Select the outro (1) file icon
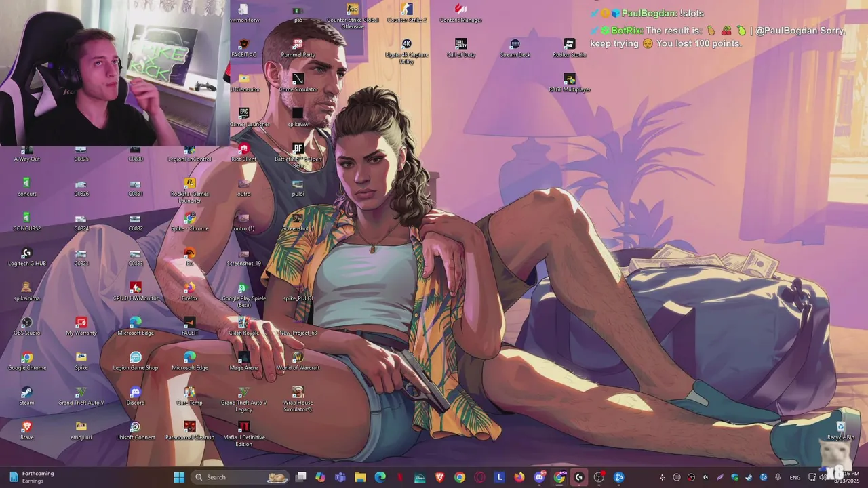868x488 pixels. (x=244, y=222)
